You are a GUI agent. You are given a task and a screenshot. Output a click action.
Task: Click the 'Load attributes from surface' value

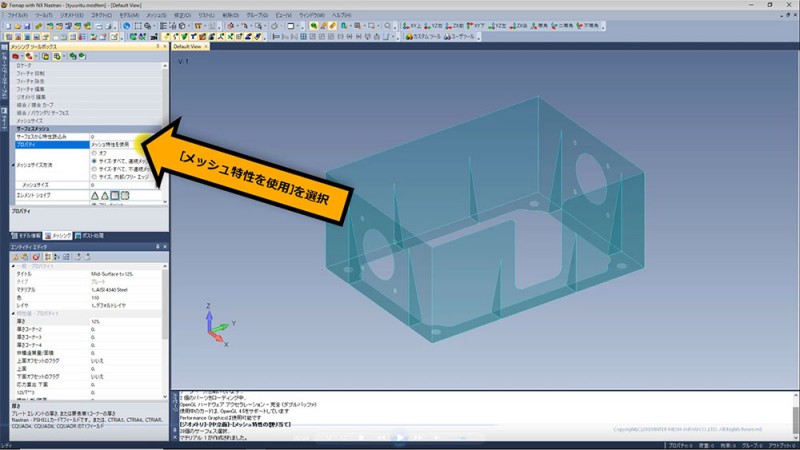pos(126,137)
